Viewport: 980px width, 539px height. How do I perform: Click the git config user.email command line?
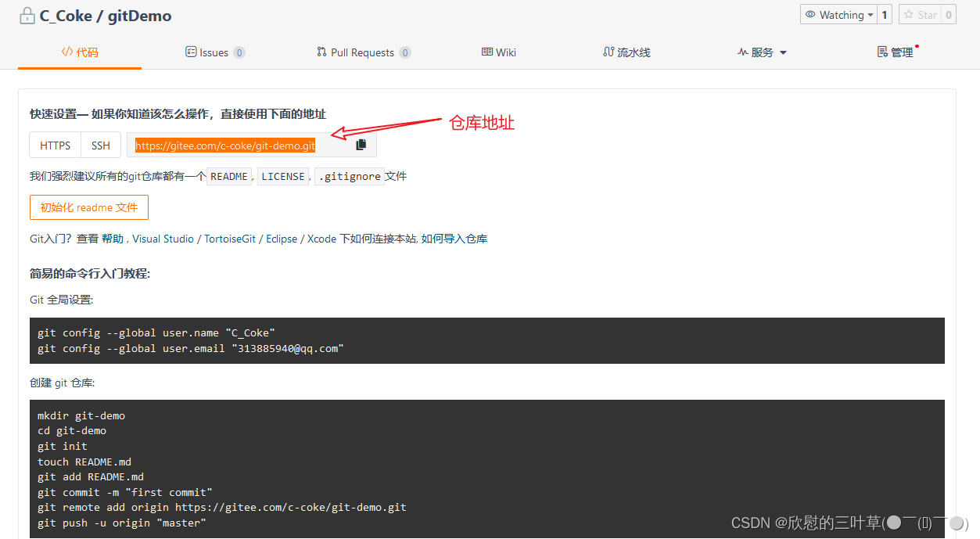[191, 348]
